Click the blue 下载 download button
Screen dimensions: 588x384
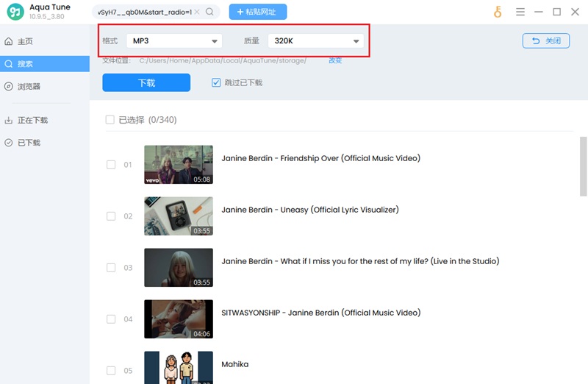146,82
